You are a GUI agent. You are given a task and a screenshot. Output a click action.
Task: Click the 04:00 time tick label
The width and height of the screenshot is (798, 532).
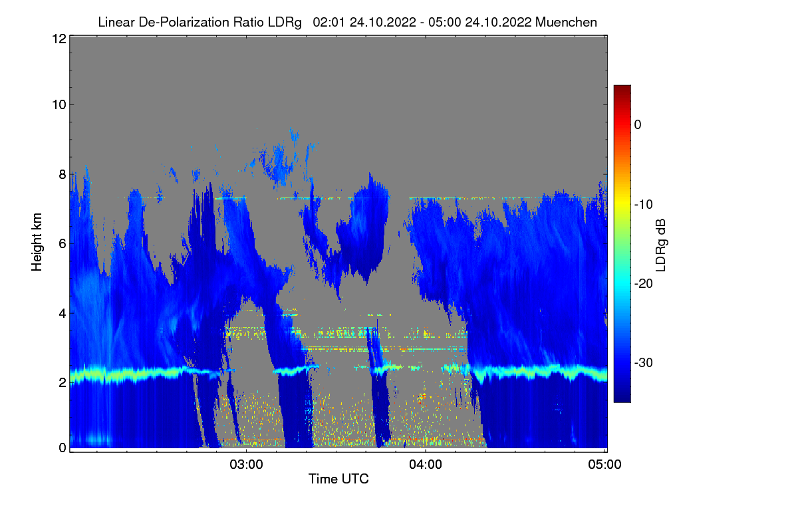click(x=426, y=465)
